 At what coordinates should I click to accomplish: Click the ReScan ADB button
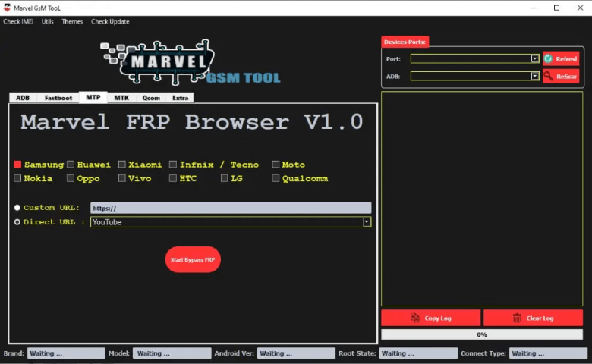pyautogui.click(x=561, y=76)
